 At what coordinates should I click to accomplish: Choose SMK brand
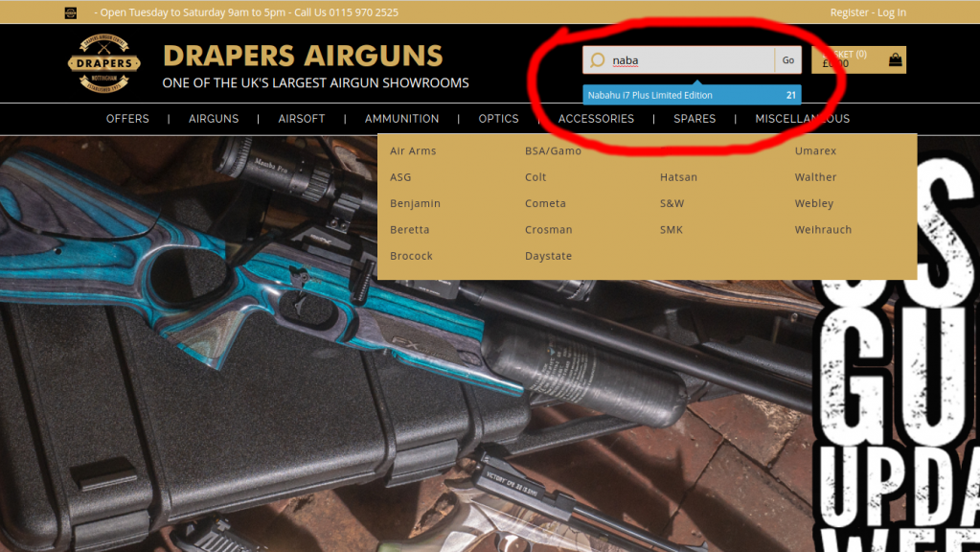672,229
